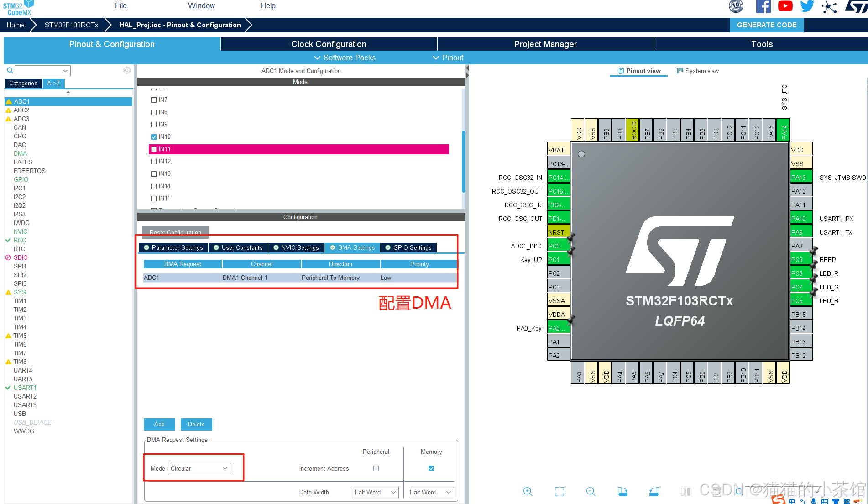Select the PA10 pin on chip

[x=801, y=219]
